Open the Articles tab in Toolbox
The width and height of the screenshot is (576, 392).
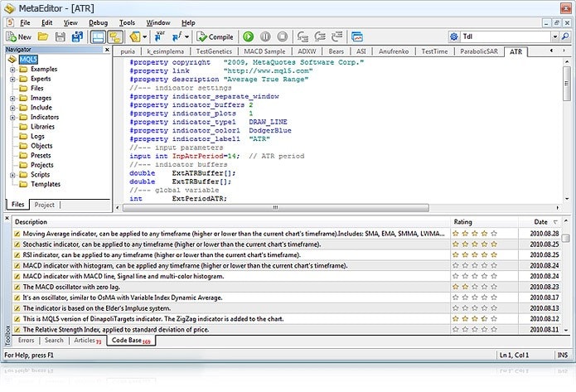pyautogui.click(x=87, y=341)
